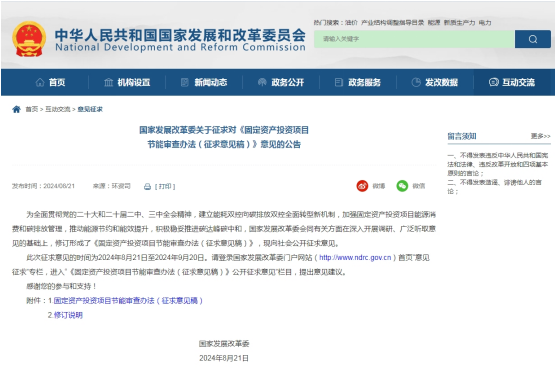Click the breadcrumb home icon

point(16,109)
